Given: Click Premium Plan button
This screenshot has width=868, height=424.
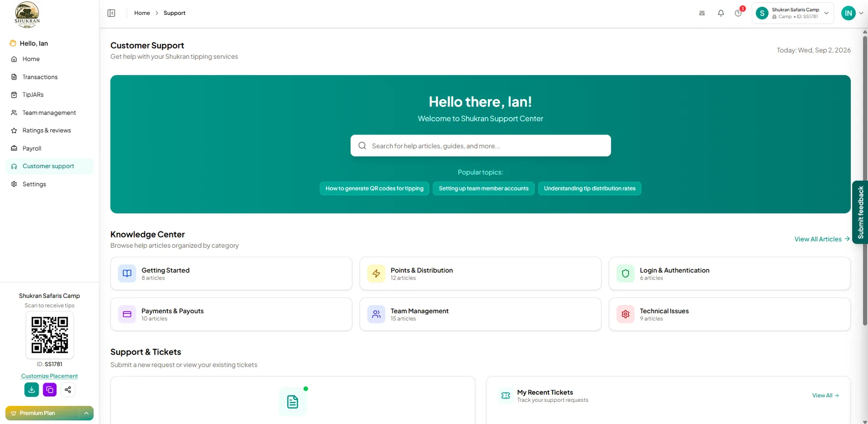Looking at the screenshot, I should (42, 413).
